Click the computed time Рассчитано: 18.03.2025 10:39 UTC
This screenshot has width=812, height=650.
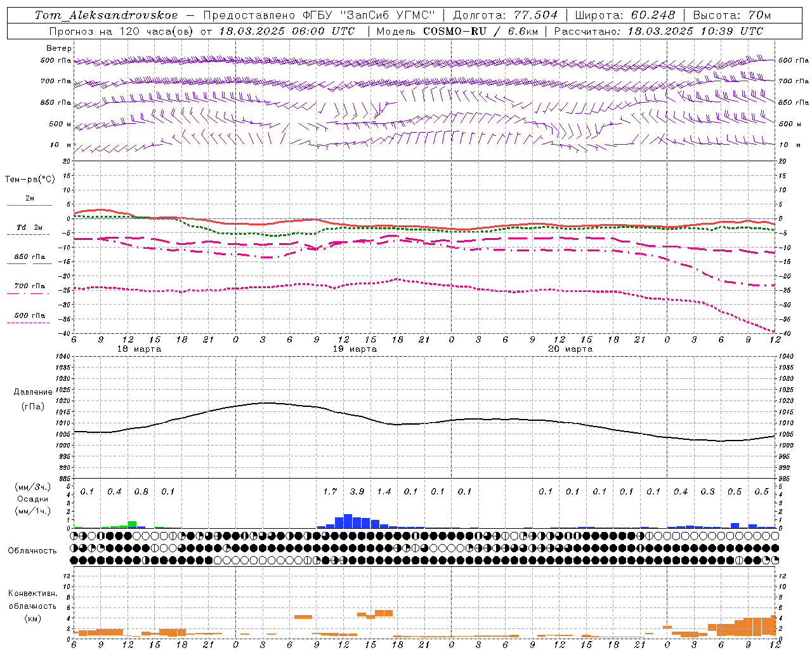coord(658,31)
